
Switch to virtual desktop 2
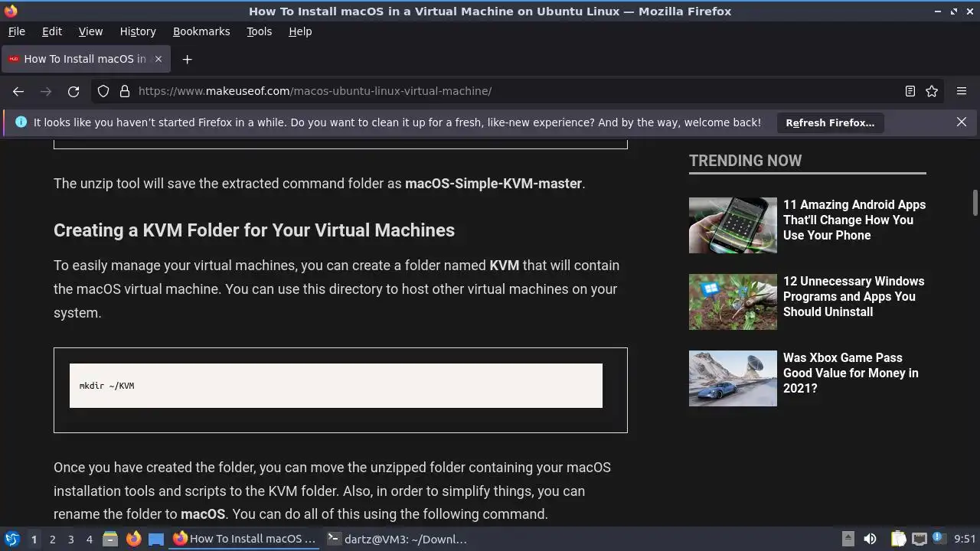pyautogui.click(x=52, y=540)
